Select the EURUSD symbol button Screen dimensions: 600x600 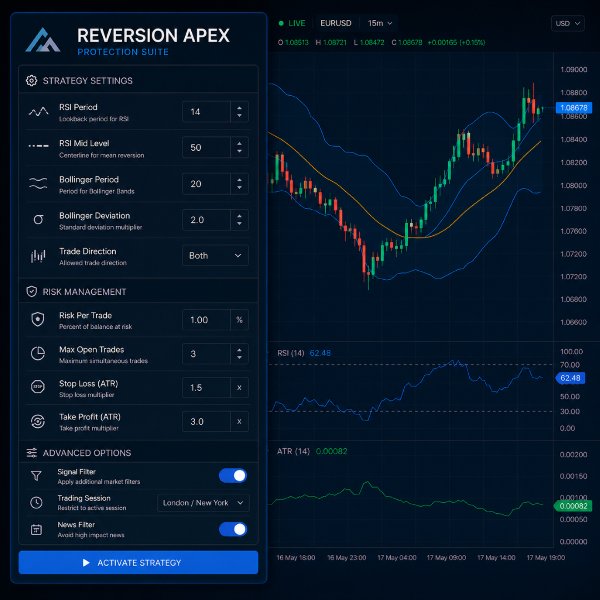[x=336, y=23]
